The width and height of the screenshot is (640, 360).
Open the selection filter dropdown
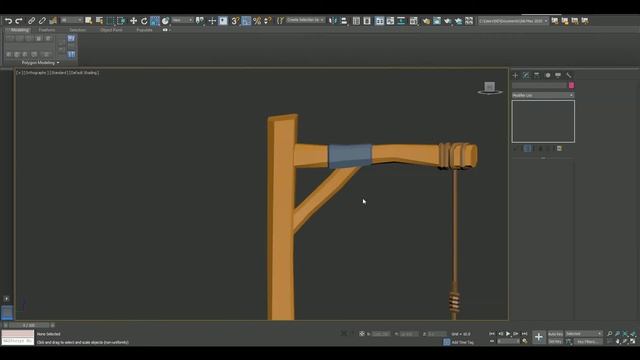(71, 20)
